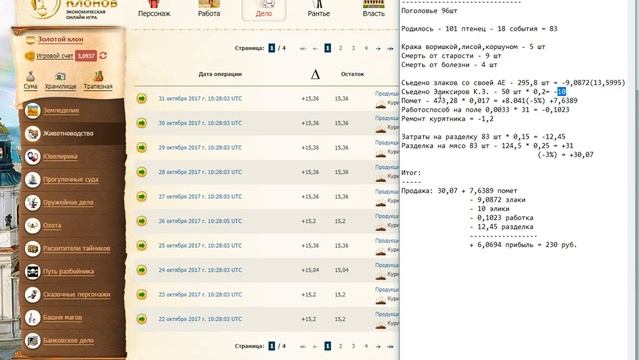
Task: Open the Банковское дело link
Action: 69,340
